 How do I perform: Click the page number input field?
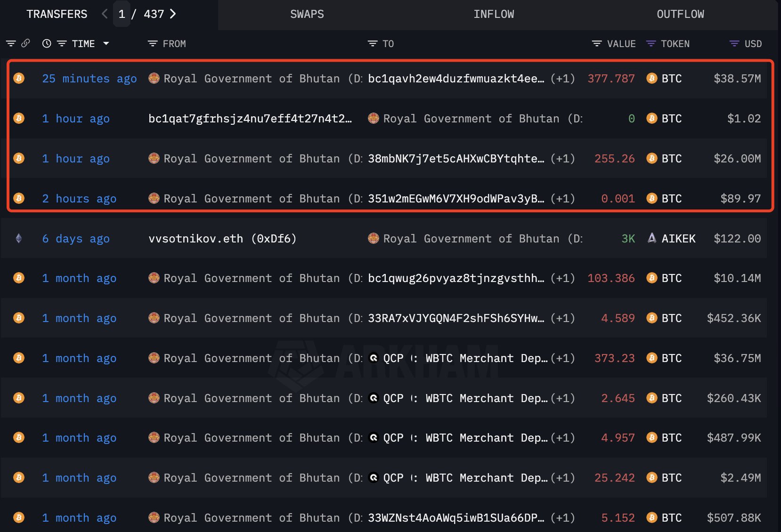122,14
